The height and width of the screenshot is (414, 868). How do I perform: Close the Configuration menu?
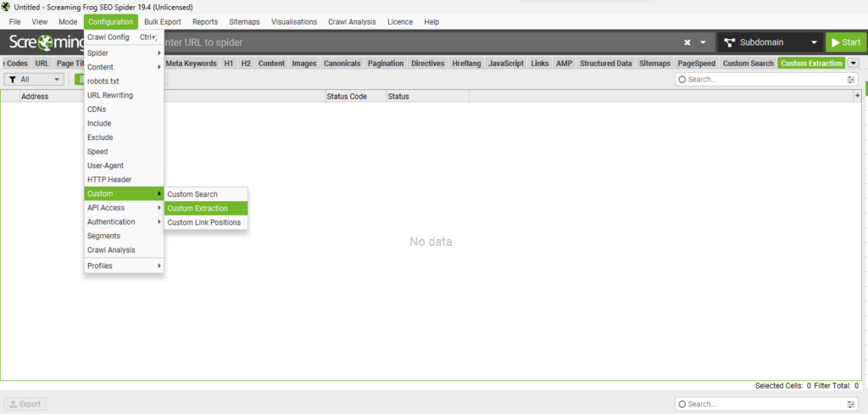(x=111, y=22)
